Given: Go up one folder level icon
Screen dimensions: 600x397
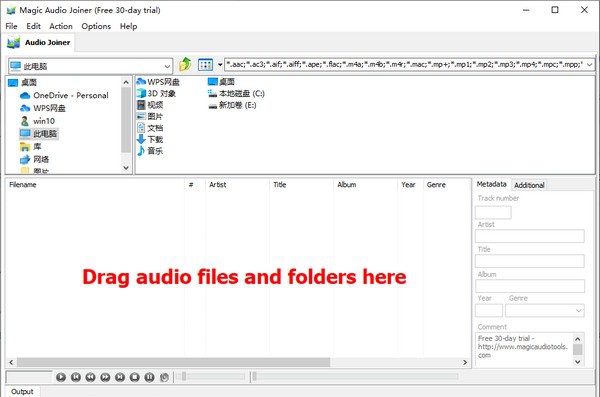Looking at the screenshot, I should [x=185, y=65].
